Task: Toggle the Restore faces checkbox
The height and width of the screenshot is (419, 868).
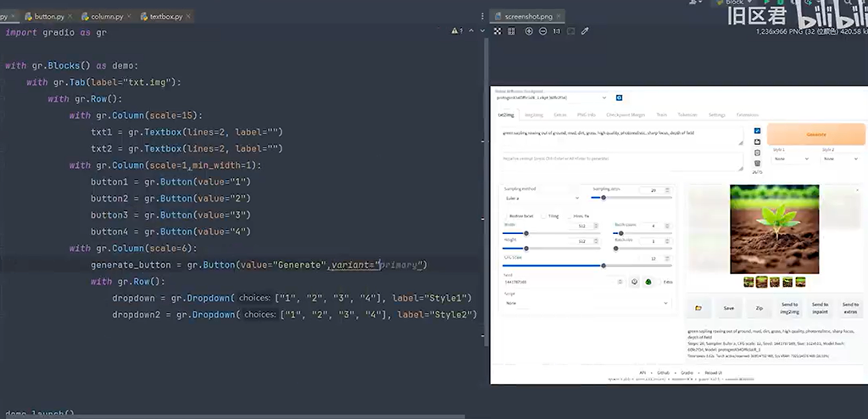Action: pyautogui.click(x=506, y=216)
